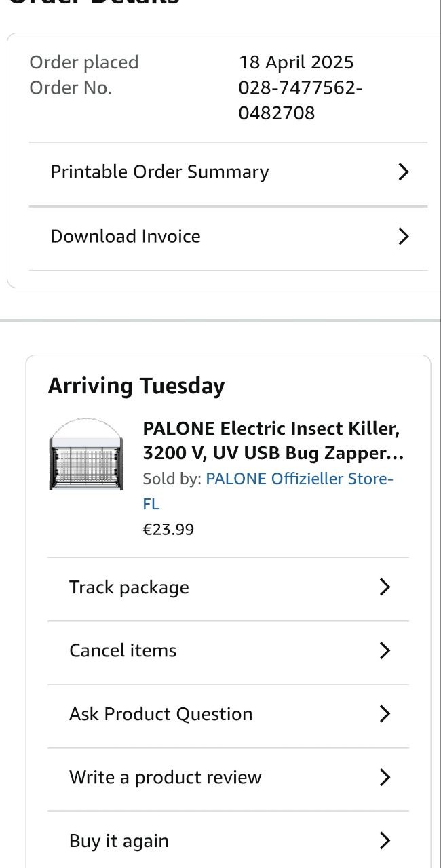
Task: Click the arrow icon next to Download Invoice
Action: (403, 236)
